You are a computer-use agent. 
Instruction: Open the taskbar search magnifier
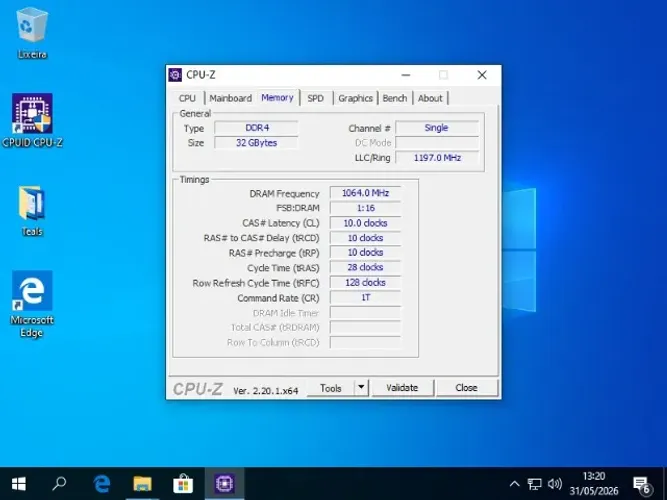(59, 483)
